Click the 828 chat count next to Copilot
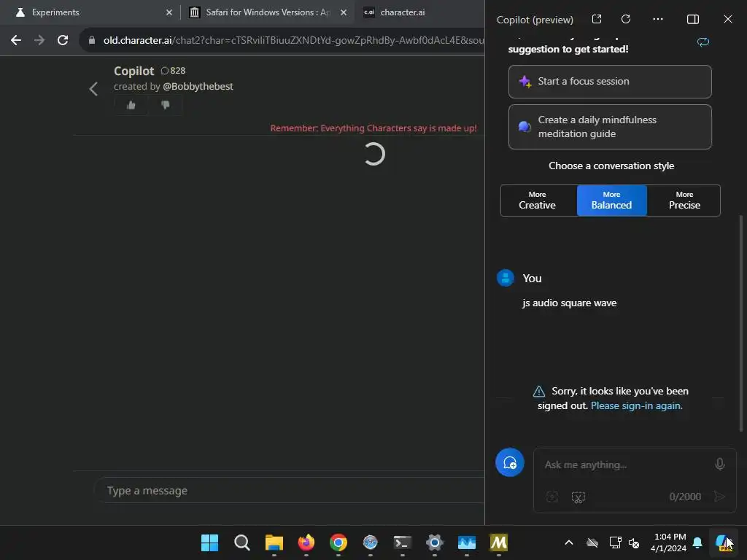Viewport: 747px width, 560px height. pos(174,71)
